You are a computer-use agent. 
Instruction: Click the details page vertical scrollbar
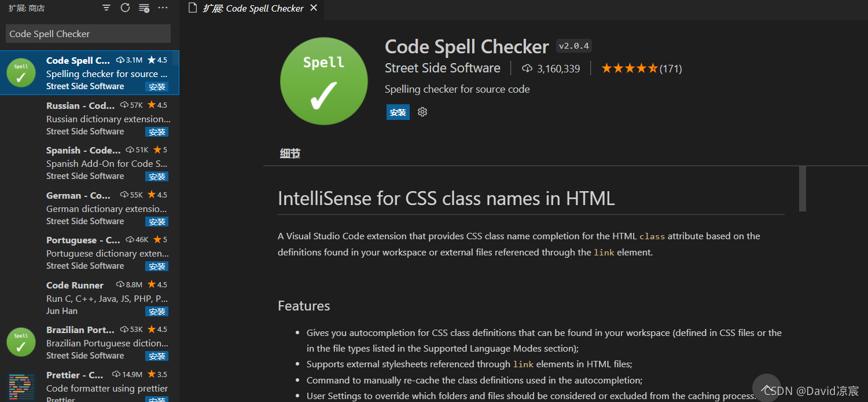[803, 189]
